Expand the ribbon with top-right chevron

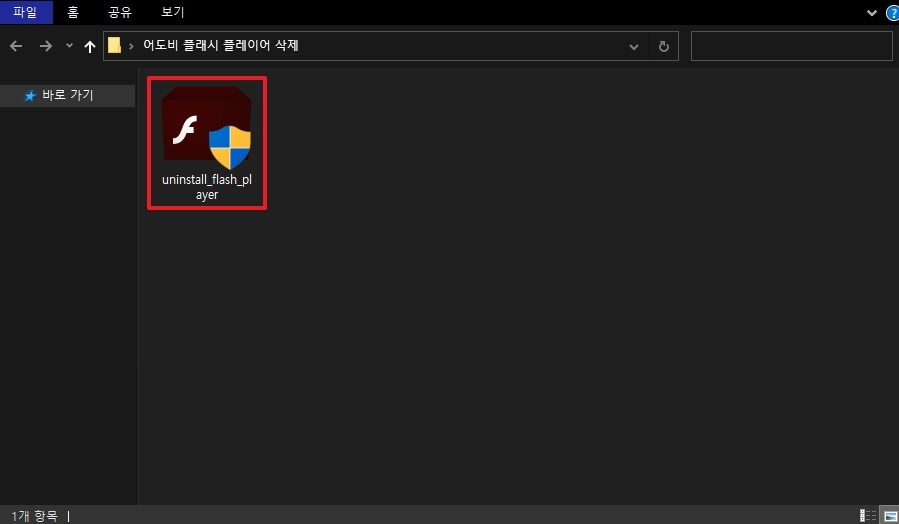point(871,13)
